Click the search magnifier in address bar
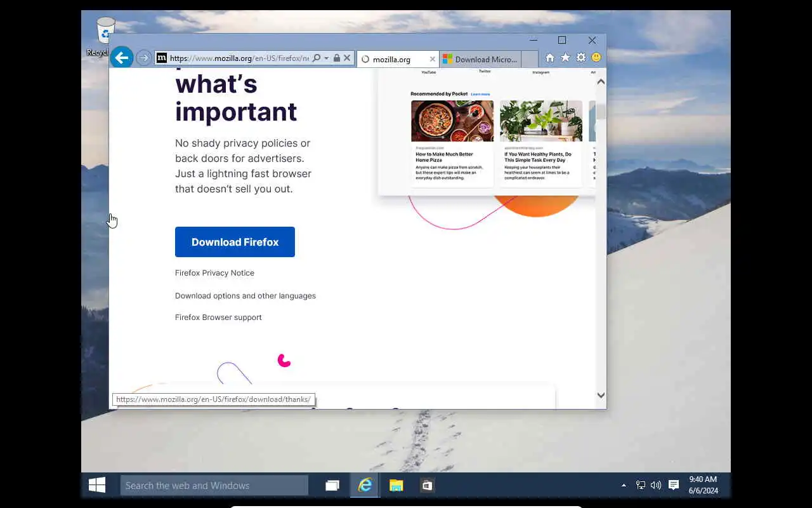Viewport: 812px width, 508px height. pyautogui.click(x=317, y=58)
